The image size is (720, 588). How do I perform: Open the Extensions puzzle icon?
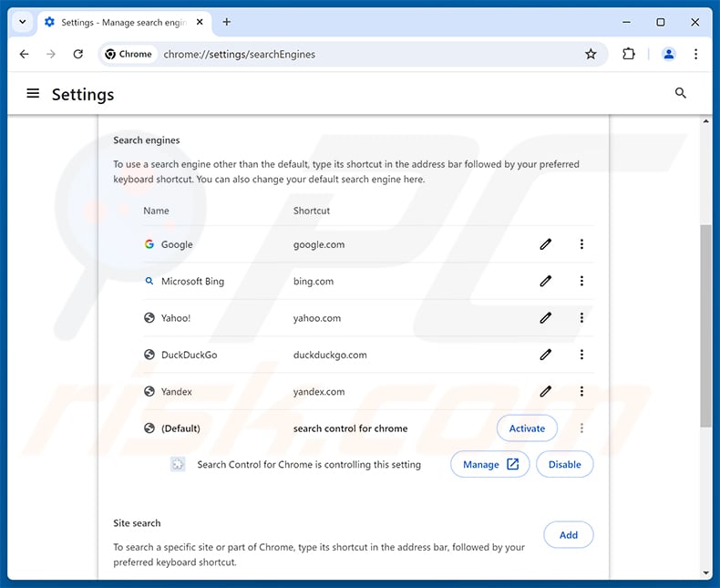[629, 54]
